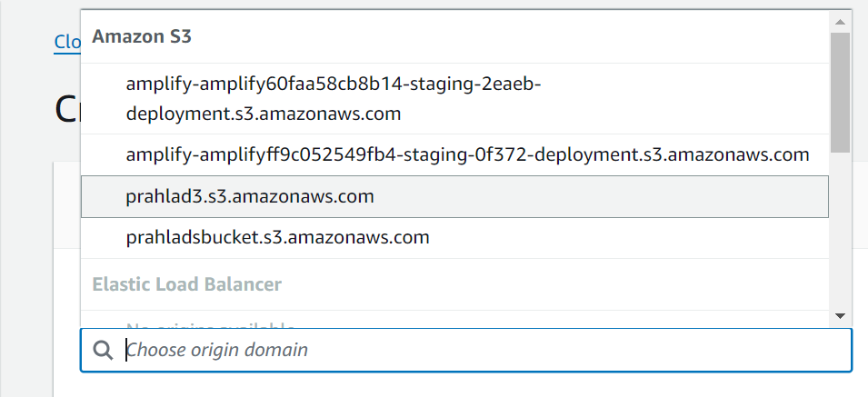This screenshot has width=868, height=397.
Task: Click the Elastic Load Balancer group header
Action: [186, 284]
